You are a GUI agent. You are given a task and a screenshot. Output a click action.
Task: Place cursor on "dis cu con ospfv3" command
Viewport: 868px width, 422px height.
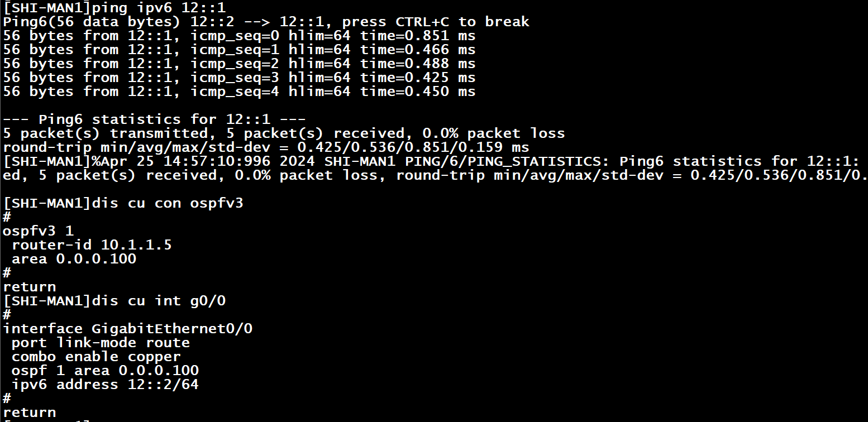tap(168, 203)
